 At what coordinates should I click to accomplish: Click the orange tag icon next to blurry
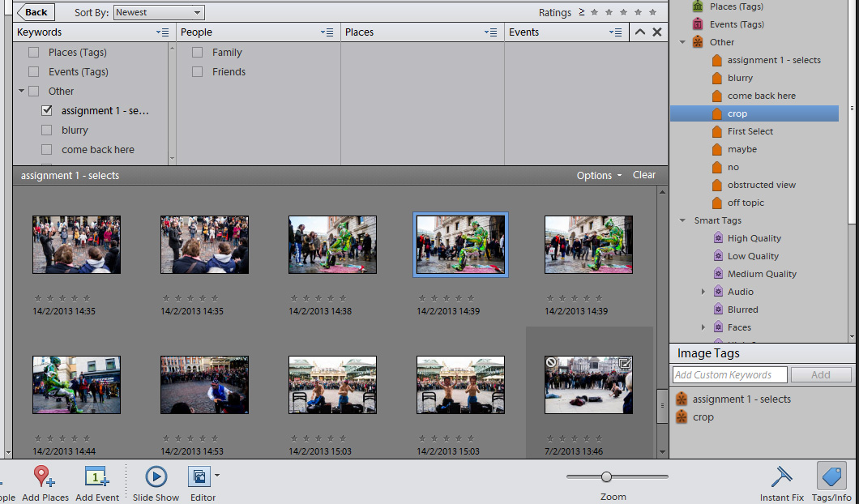[x=717, y=78]
